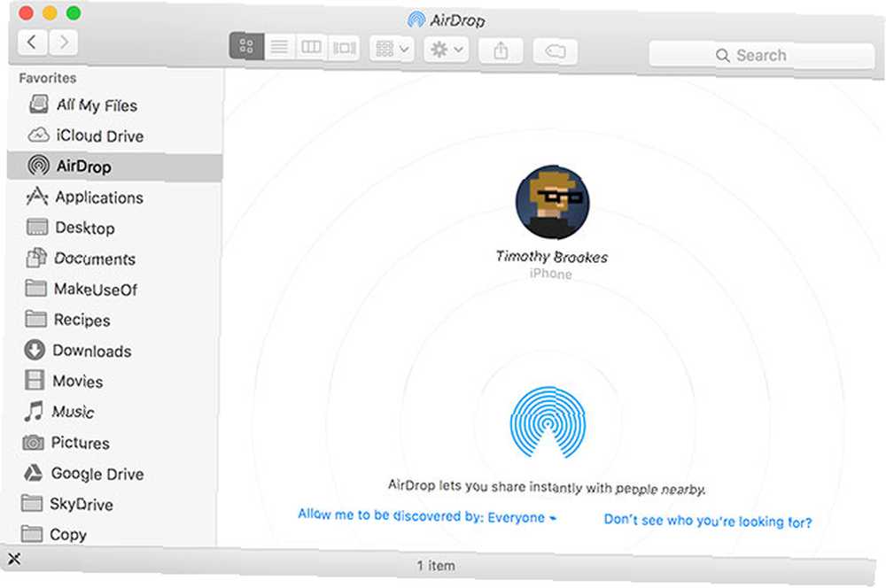Click the SkyDrive folder icon
886x588 pixels.
[32, 503]
